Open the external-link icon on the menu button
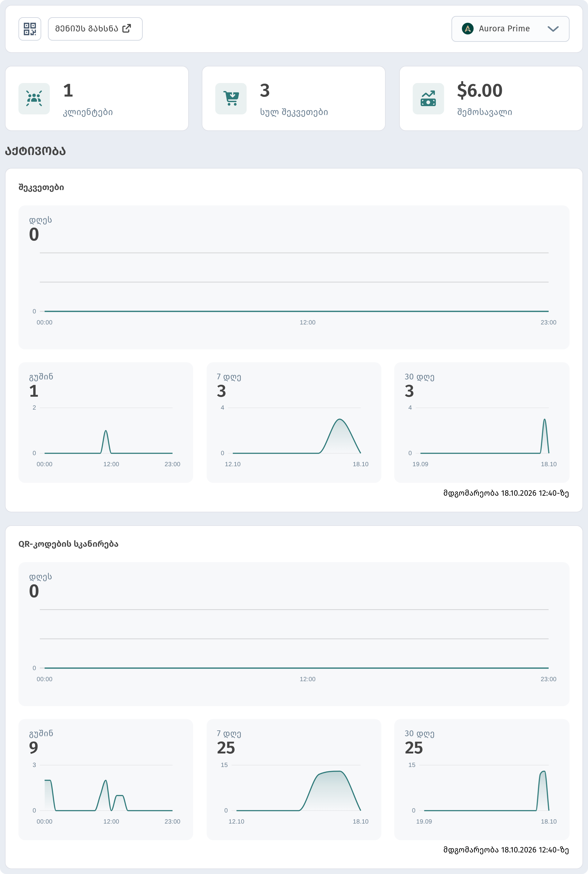588x874 pixels. 127,29
